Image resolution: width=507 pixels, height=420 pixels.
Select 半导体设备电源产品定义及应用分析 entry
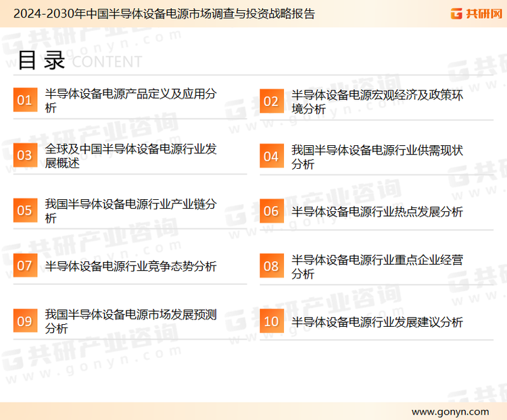[130, 101]
